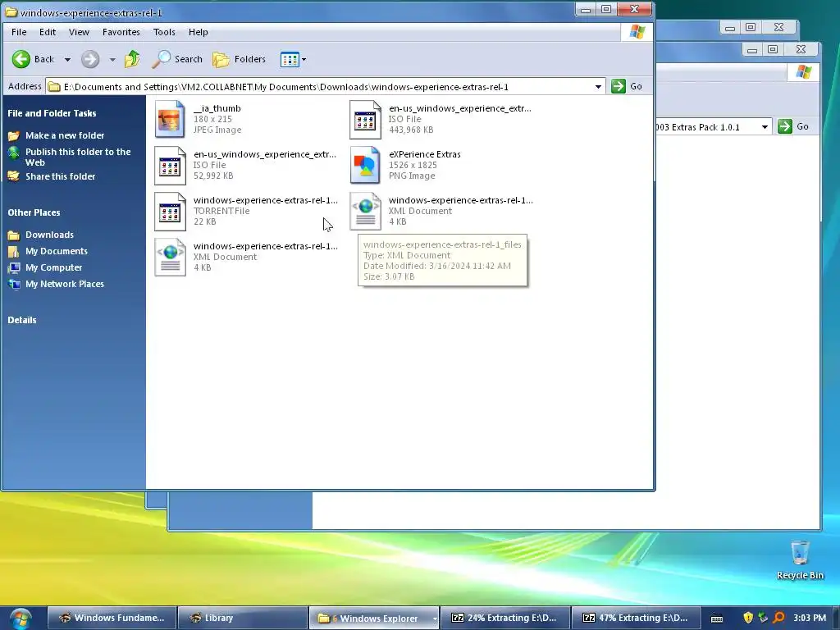
Task: Click the green Go arrow button
Action: click(x=619, y=86)
